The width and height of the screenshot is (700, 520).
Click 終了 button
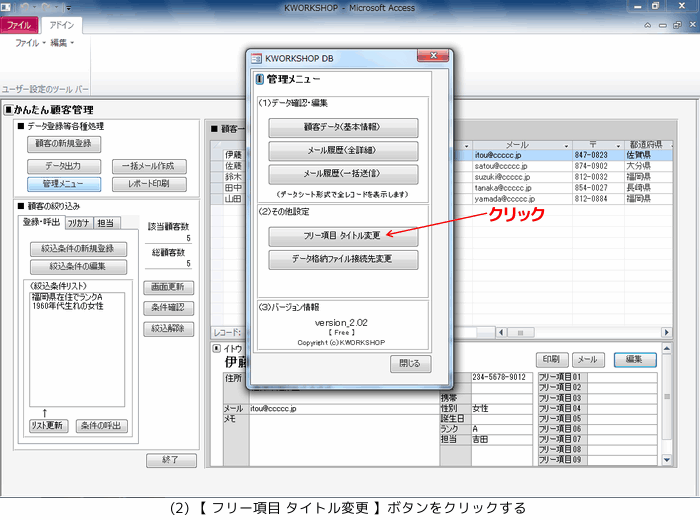click(x=171, y=460)
